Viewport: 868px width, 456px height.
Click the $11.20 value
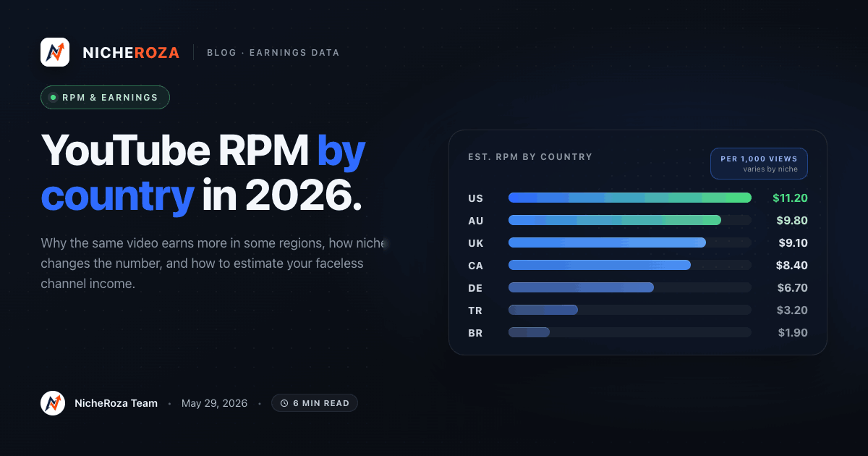click(x=790, y=198)
